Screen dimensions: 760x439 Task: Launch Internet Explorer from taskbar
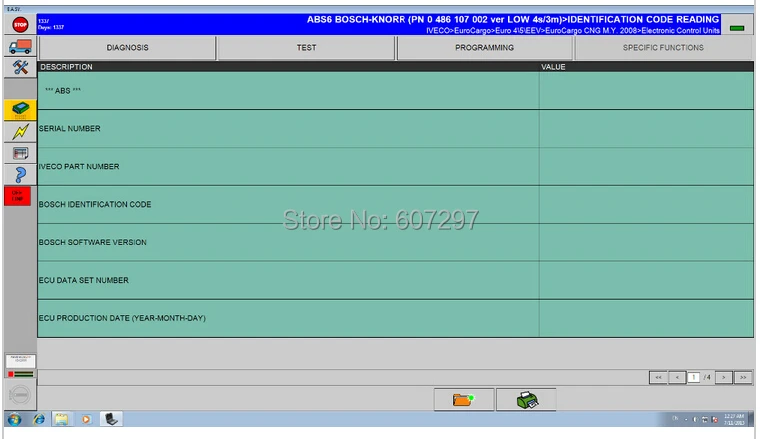click(x=39, y=419)
